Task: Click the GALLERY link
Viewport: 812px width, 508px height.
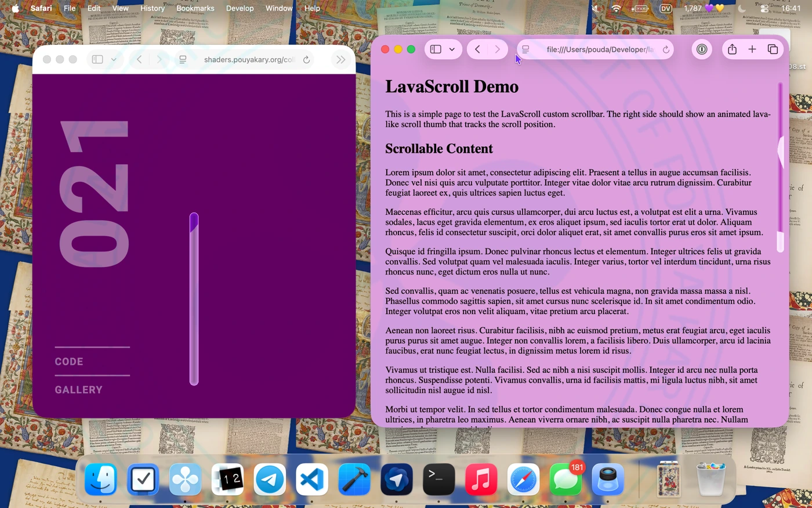Action: (78, 390)
